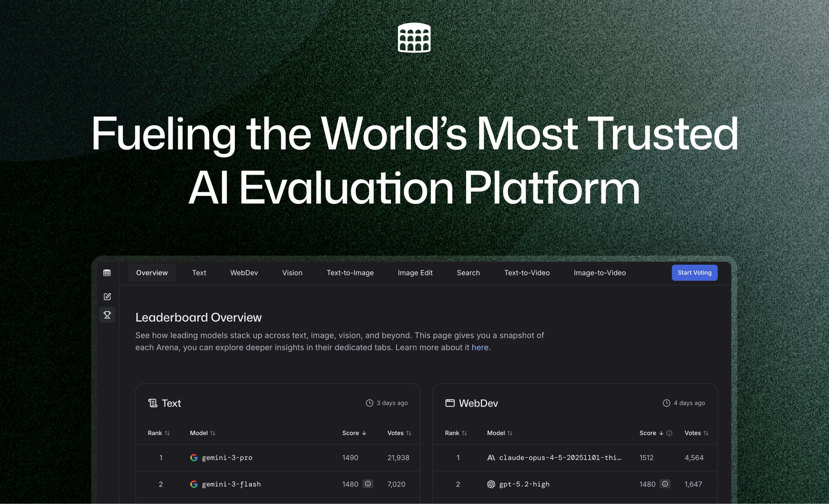The height and width of the screenshot is (504, 829).
Task: Open the compose/edit icon in the sidebar
Action: [x=107, y=296]
